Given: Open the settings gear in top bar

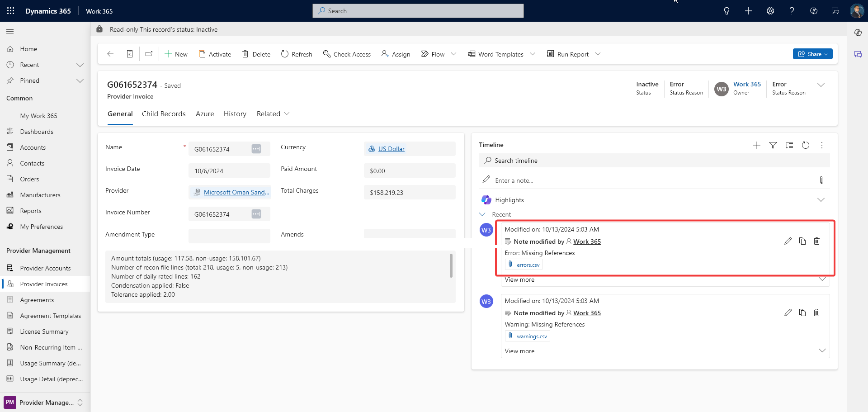Looking at the screenshot, I should click(x=770, y=11).
